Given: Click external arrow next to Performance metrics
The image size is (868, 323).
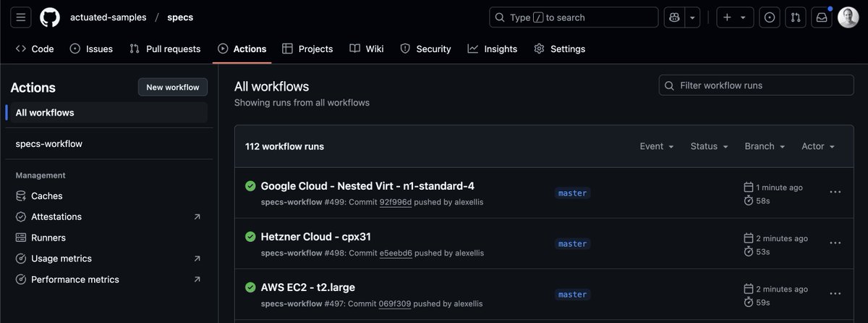Looking at the screenshot, I should (x=197, y=280).
